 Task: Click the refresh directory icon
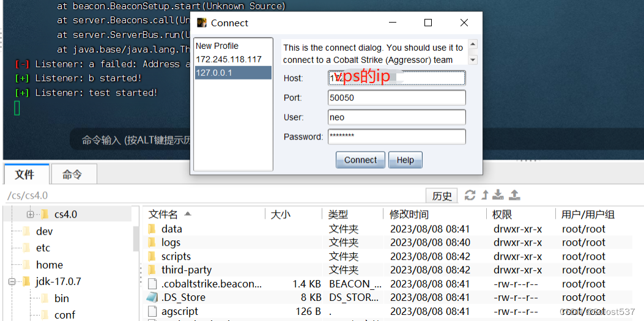(470, 195)
